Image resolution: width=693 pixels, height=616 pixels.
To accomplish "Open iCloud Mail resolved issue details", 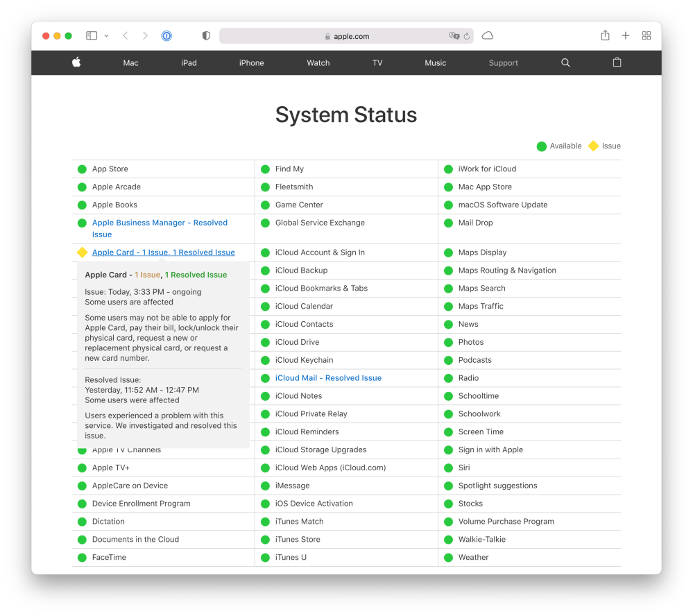I will [x=328, y=378].
